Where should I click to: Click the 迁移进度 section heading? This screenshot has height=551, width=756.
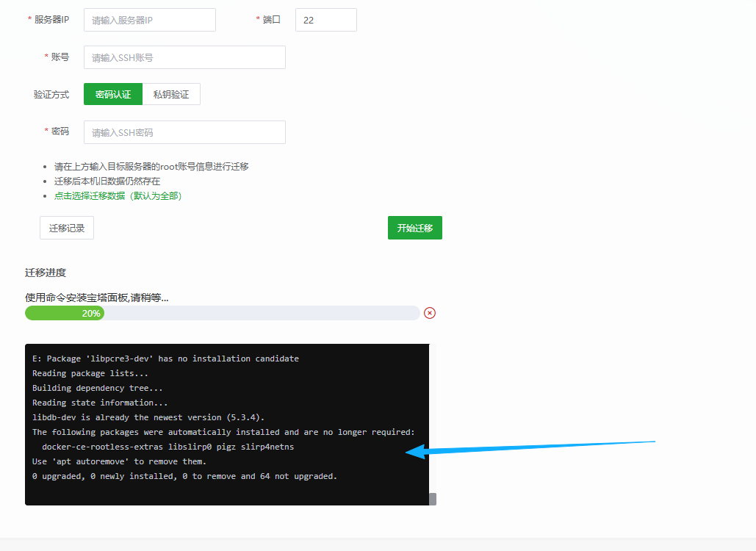pos(46,273)
